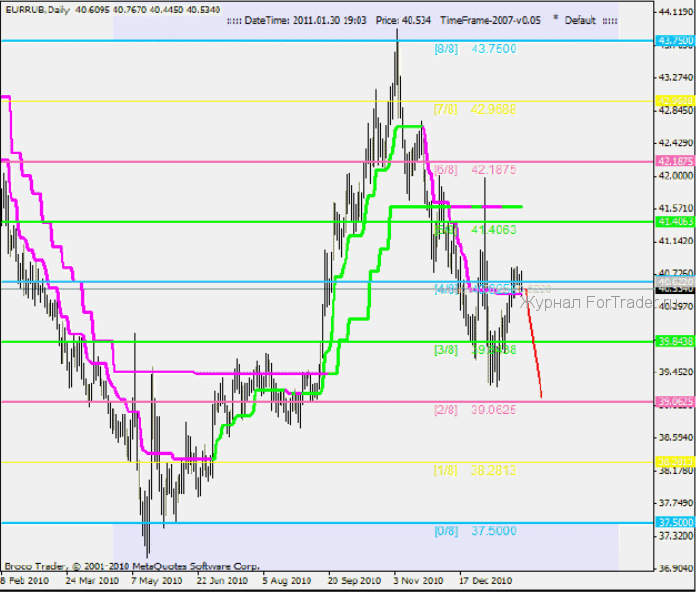
Task: Select the [6/8] 42.1875 pink level label
Action: tap(474, 170)
